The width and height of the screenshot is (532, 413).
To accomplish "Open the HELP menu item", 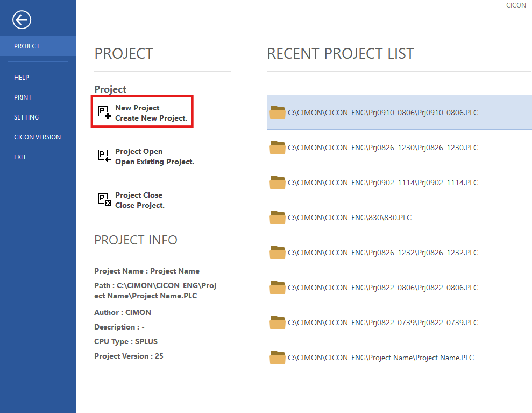I will 22,78.
